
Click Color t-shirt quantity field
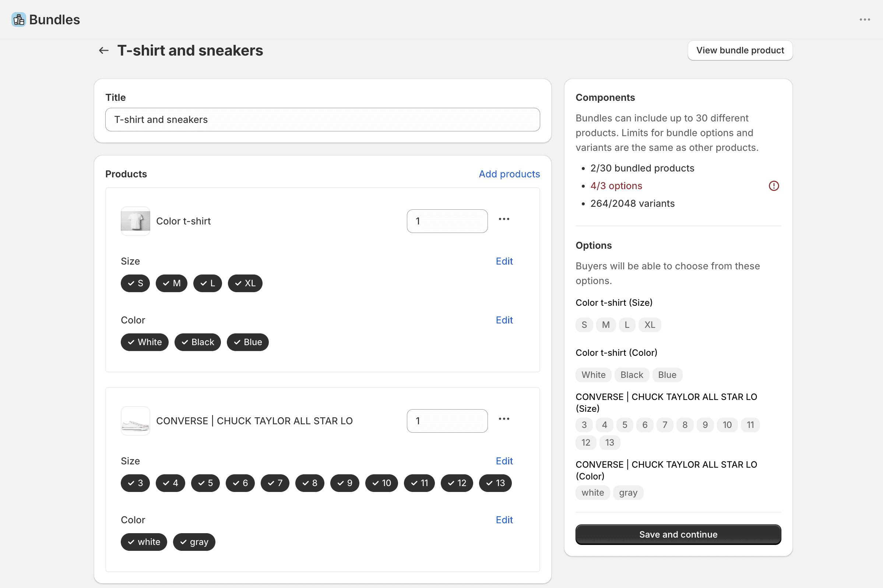(x=447, y=221)
